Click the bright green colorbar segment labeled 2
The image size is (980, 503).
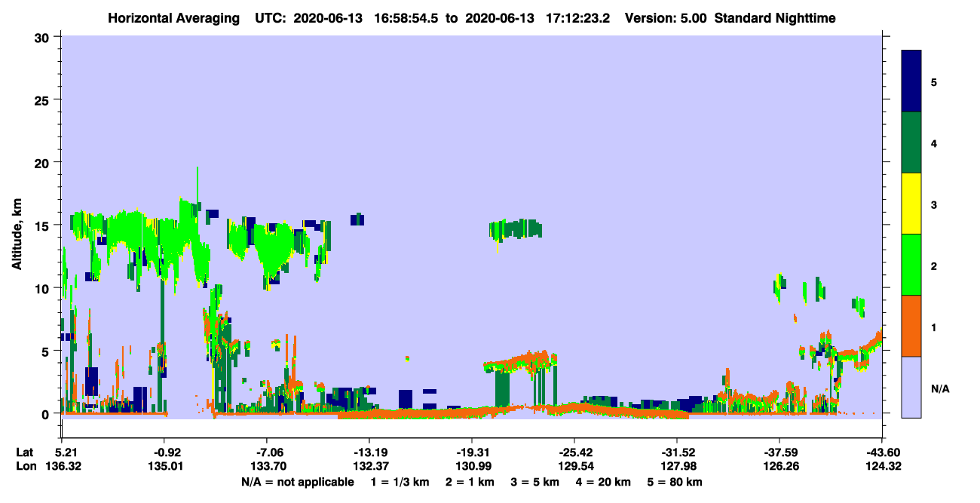pos(911,265)
